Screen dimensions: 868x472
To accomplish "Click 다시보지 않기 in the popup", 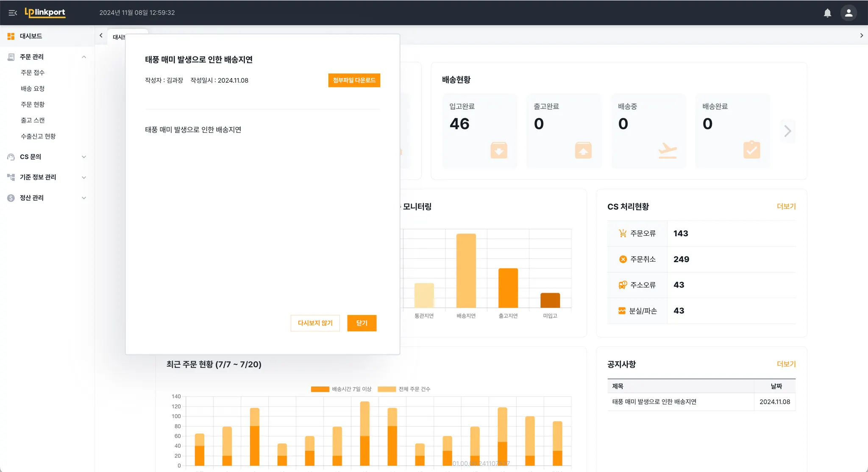I will pyautogui.click(x=315, y=323).
